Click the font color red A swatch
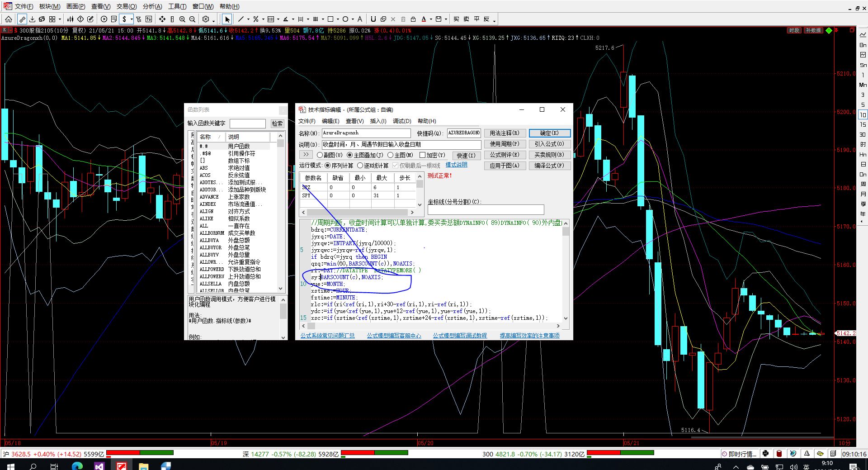 pos(424,19)
